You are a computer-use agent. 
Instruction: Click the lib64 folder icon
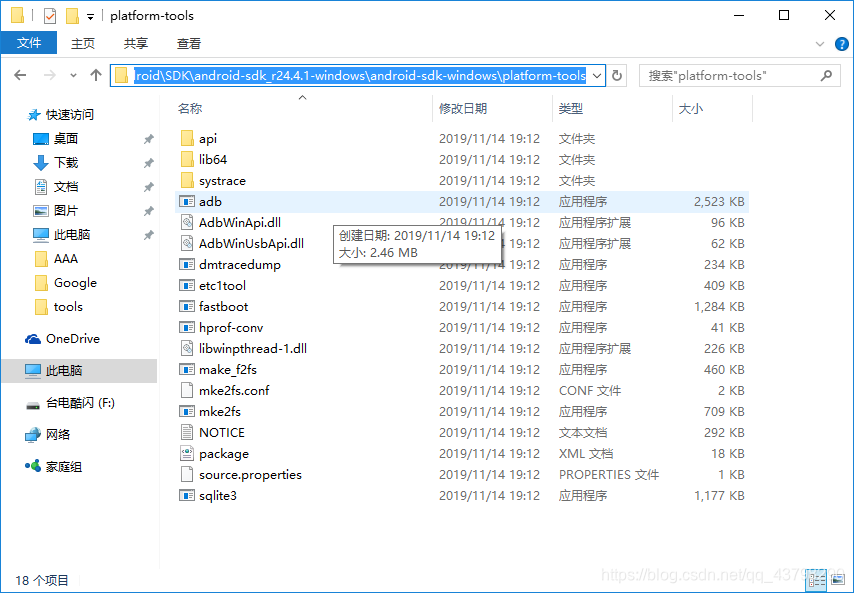pyautogui.click(x=187, y=160)
